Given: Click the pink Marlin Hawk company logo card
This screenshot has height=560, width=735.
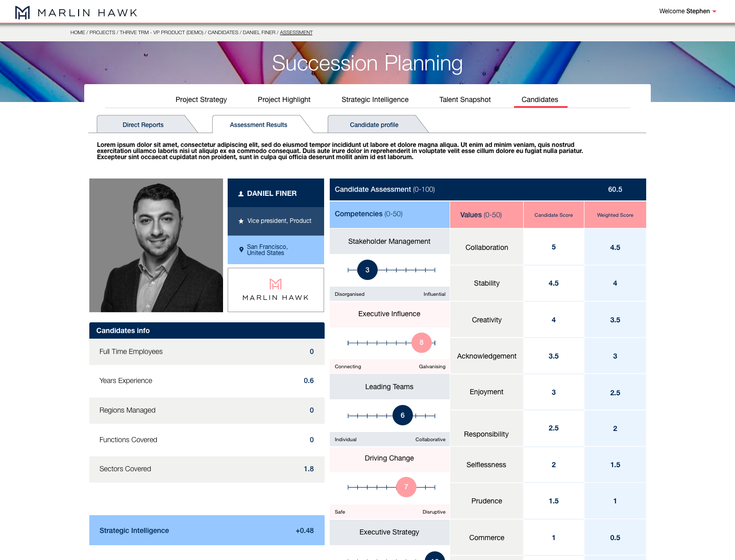Looking at the screenshot, I should pos(276,290).
